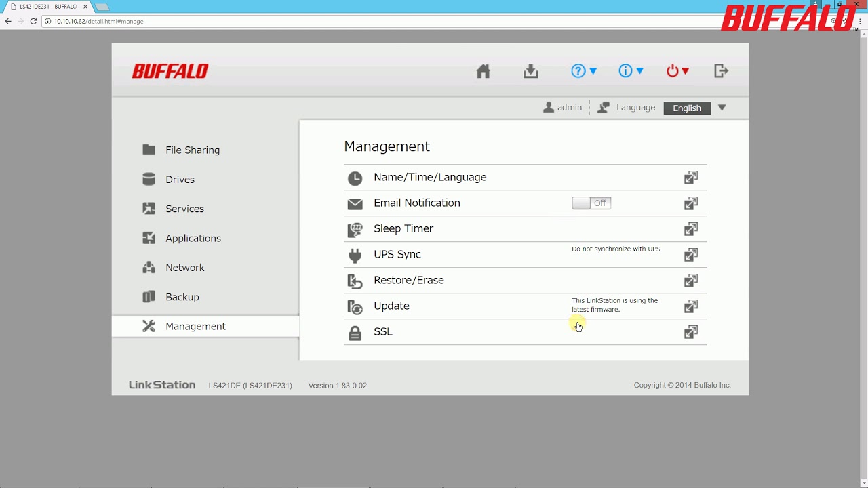The height and width of the screenshot is (488, 868).
Task: Open Applications in sidebar
Action: pyautogui.click(x=205, y=238)
